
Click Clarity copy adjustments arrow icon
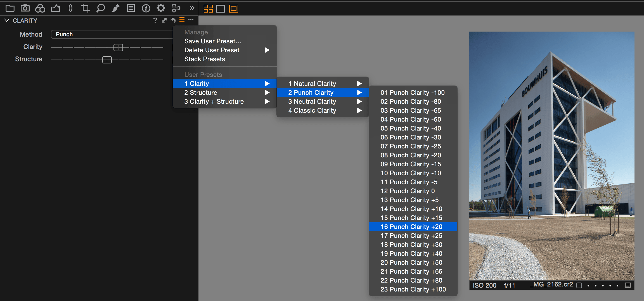(164, 20)
